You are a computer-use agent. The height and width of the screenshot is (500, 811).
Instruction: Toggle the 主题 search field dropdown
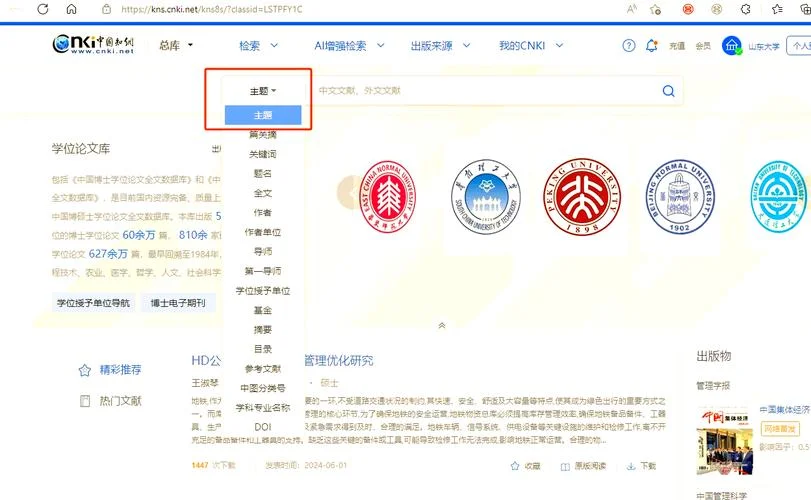click(x=263, y=91)
